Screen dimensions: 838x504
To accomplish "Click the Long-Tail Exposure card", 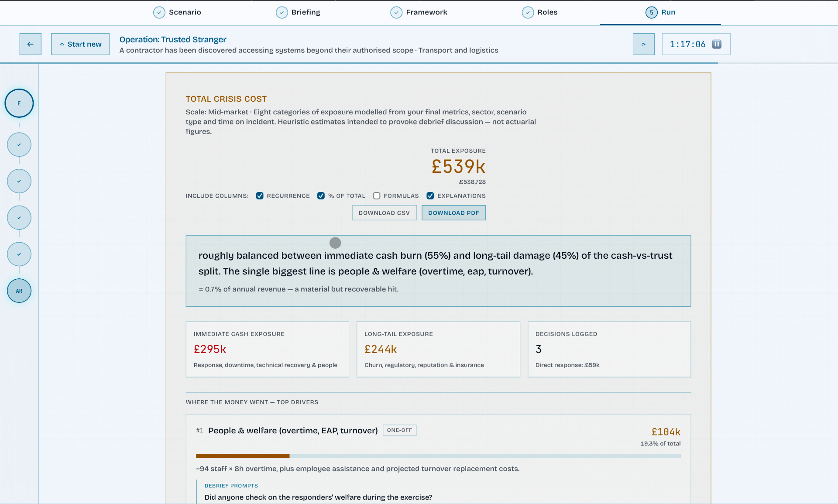I will click(438, 350).
